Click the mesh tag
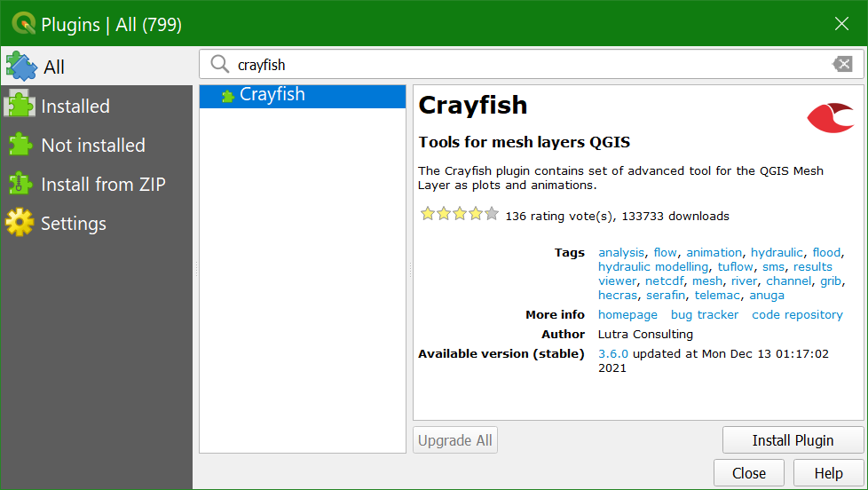Image resolution: width=868 pixels, height=490 pixels. tap(707, 281)
